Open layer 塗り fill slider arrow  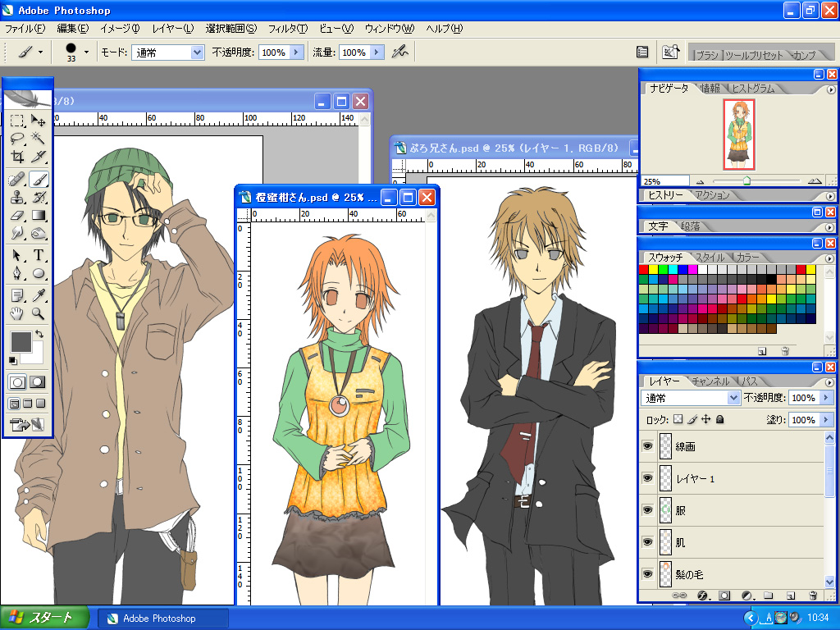pos(825,419)
